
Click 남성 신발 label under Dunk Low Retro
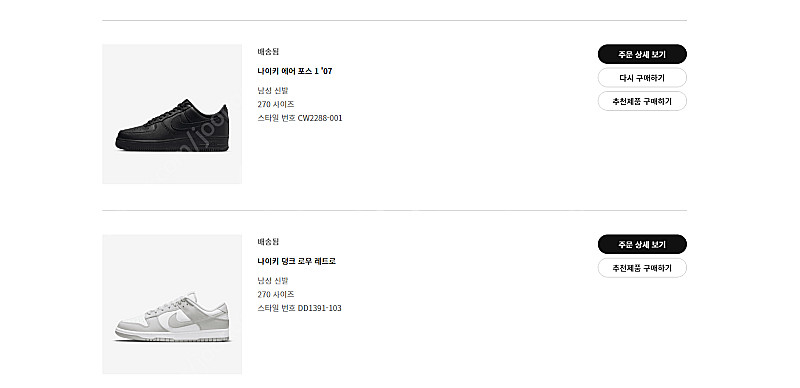pos(273,281)
